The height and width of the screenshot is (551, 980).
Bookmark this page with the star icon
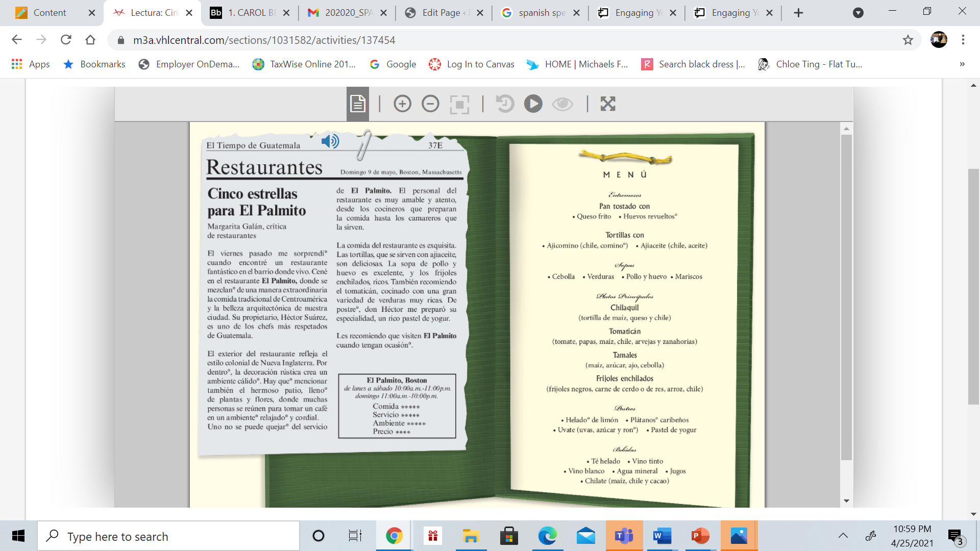tap(908, 40)
